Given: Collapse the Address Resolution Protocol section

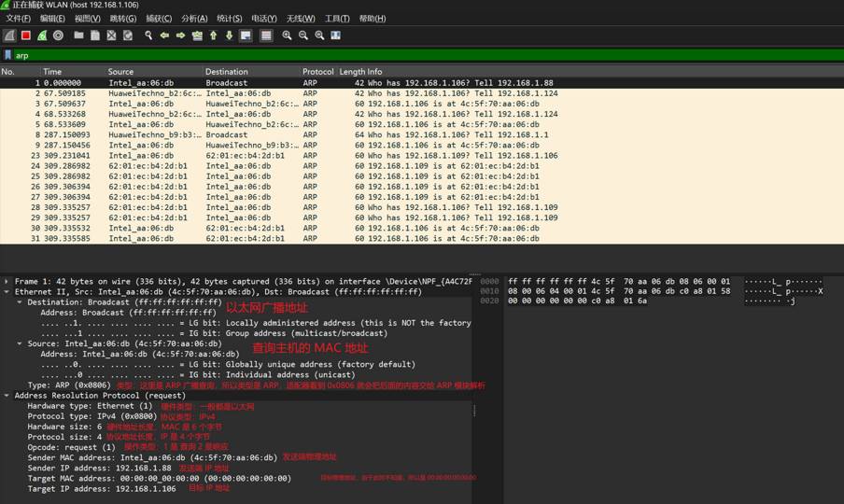Looking at the screenshot, I should 7,396.
